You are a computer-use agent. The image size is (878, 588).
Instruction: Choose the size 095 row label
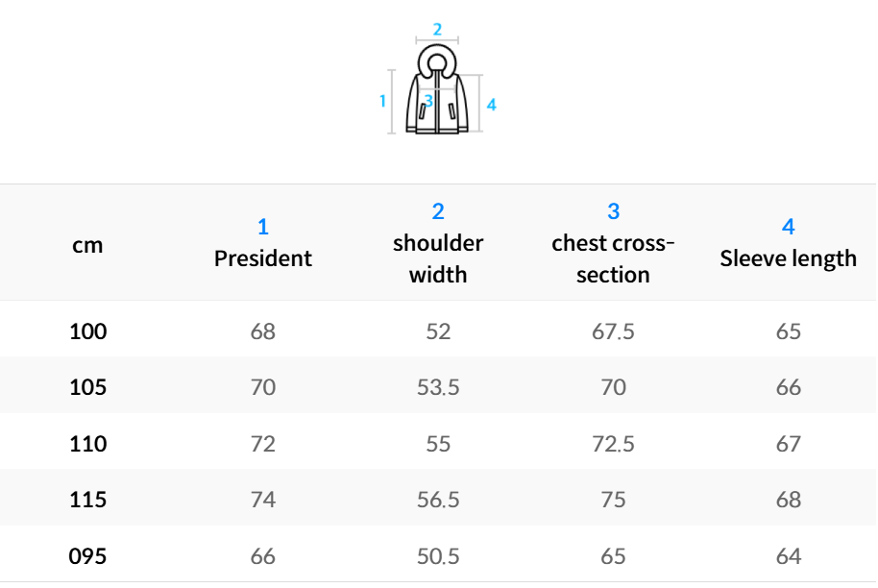(87, 556)
